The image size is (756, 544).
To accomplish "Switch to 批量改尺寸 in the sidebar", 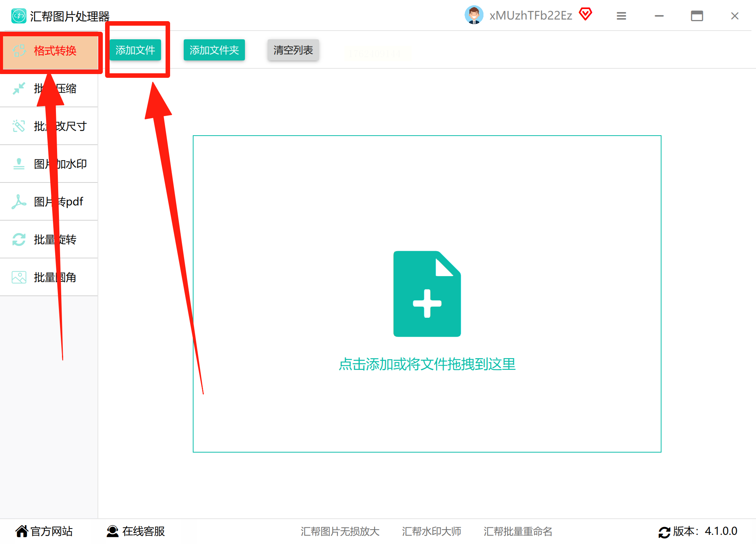I will tap(72, 126).
